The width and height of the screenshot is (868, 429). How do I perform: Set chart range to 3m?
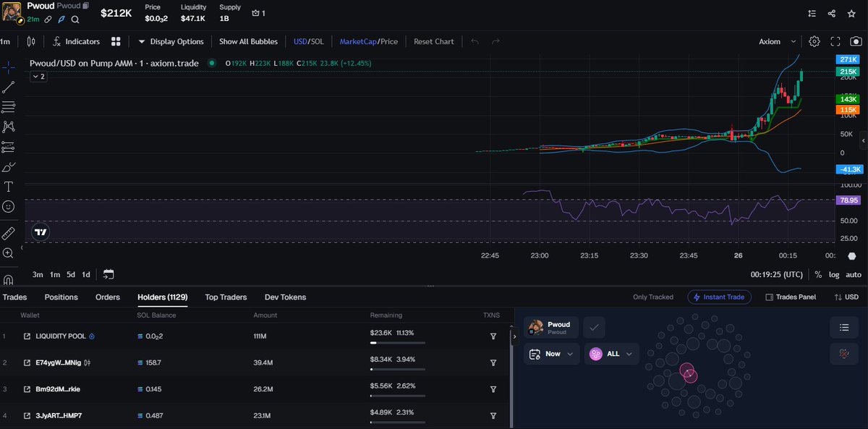(x=38, y=274)
